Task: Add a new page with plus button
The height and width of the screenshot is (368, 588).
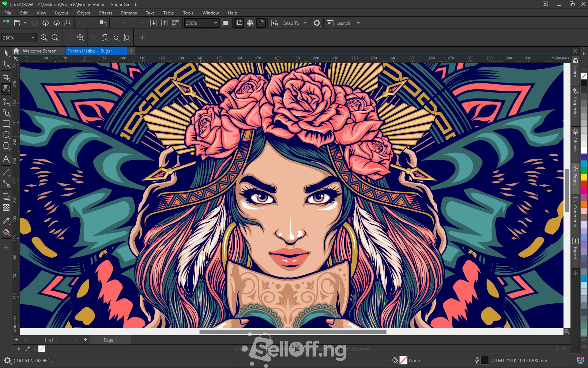Action: pos(85,339)
